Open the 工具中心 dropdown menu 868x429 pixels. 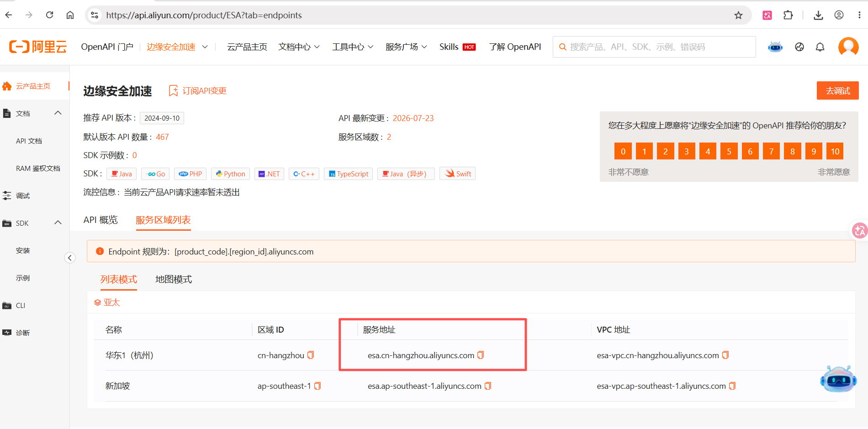click(353, 47)
